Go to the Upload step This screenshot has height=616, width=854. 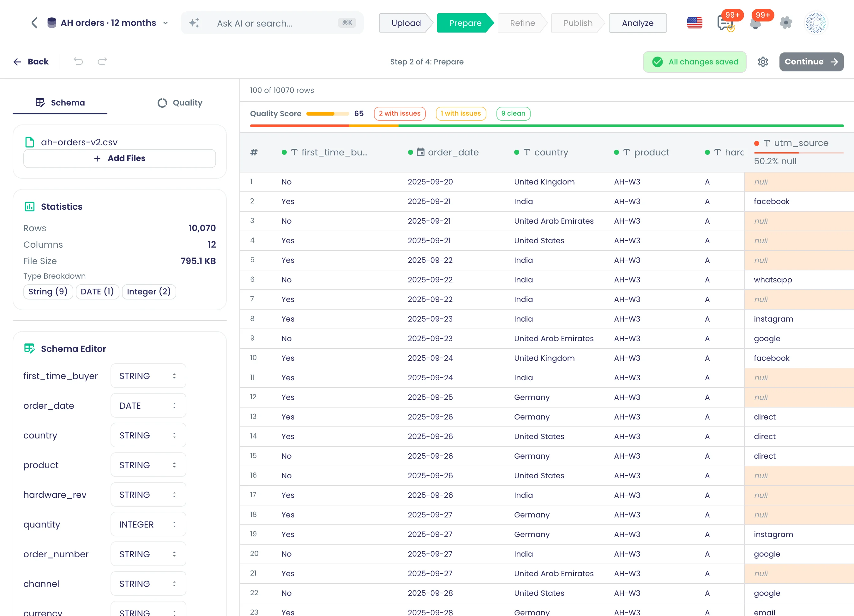tap(406, 23)
